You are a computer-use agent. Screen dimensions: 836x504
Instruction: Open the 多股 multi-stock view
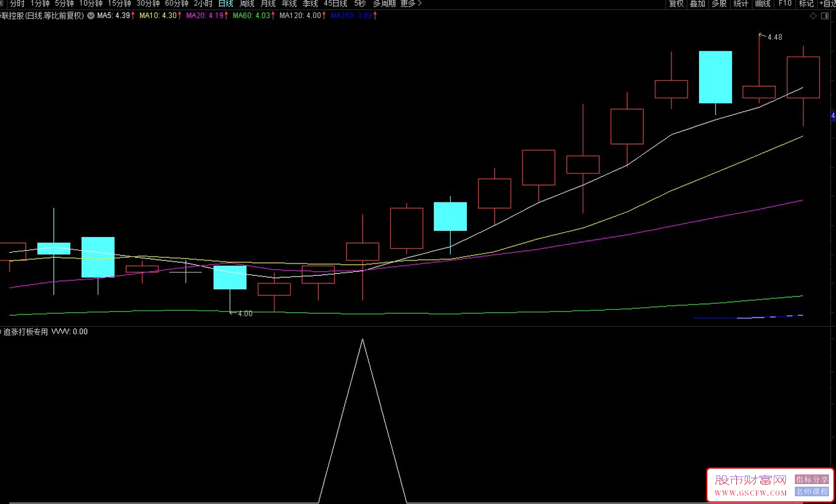point(719,4)
